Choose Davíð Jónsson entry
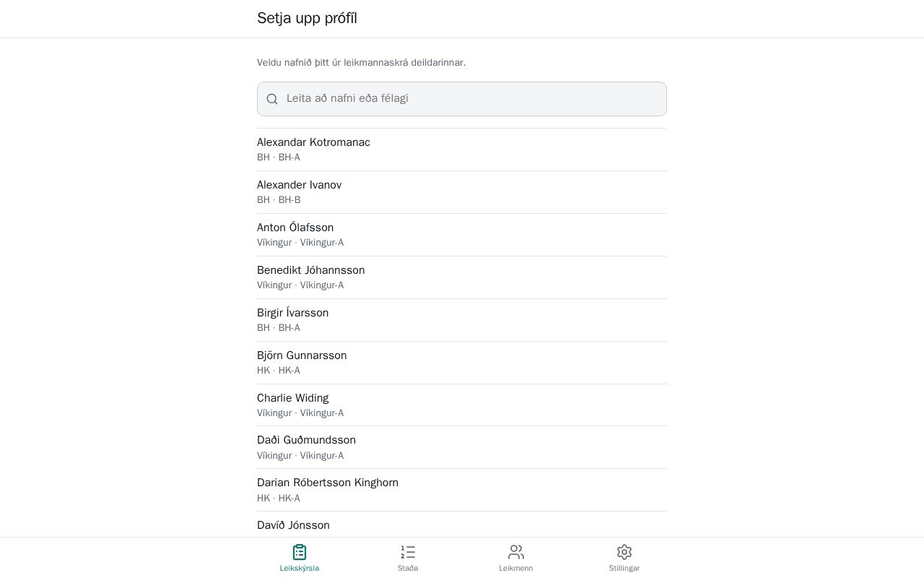 pyautogui.click(x=462, y=525)
